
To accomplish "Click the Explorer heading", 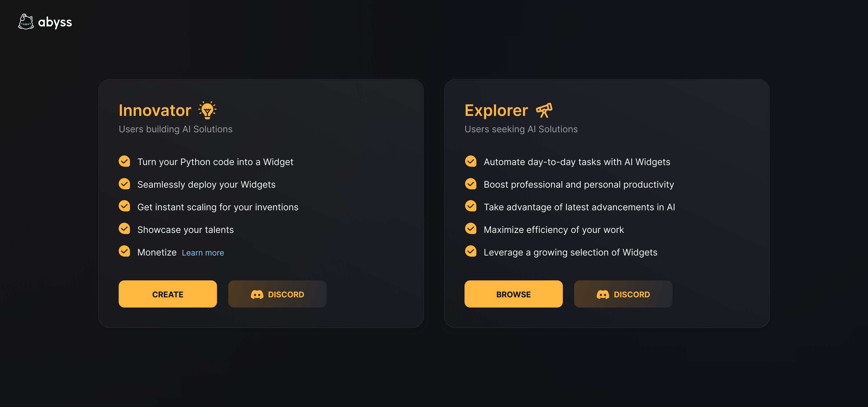I will (x=496, y=111).
